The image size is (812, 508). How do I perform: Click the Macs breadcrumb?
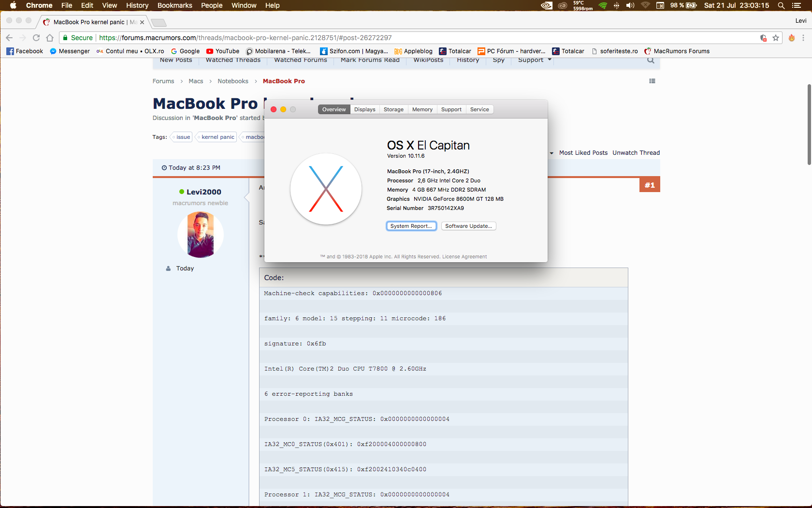coord(196,81)
